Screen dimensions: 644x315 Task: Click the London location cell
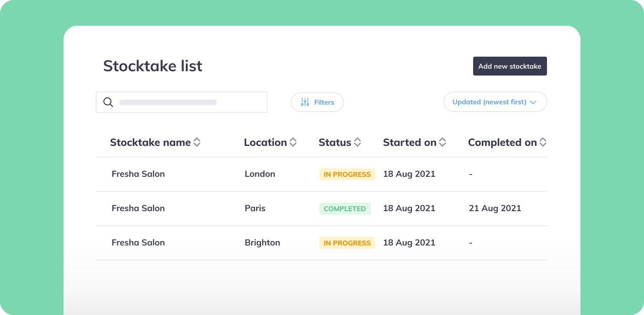[x=260, y=174]
